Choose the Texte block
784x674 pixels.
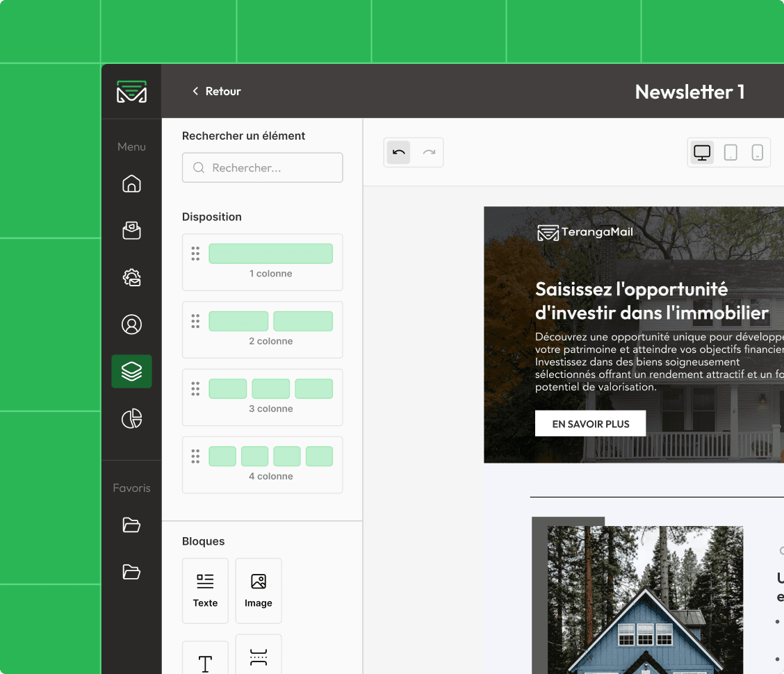click(x=205, y=591)
